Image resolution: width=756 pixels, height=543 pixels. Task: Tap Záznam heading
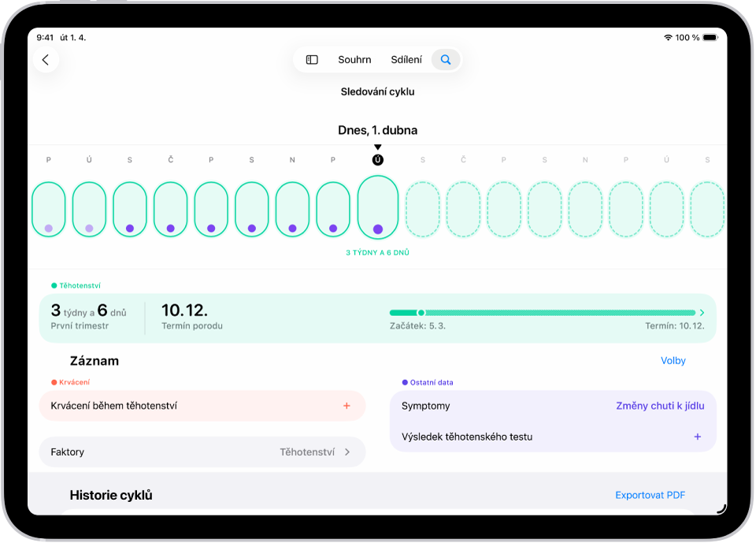tap(94, 361)
